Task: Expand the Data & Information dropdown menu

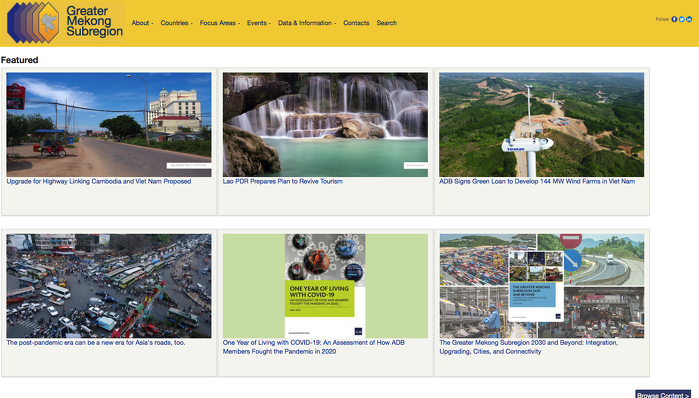Action: [307, 23]
